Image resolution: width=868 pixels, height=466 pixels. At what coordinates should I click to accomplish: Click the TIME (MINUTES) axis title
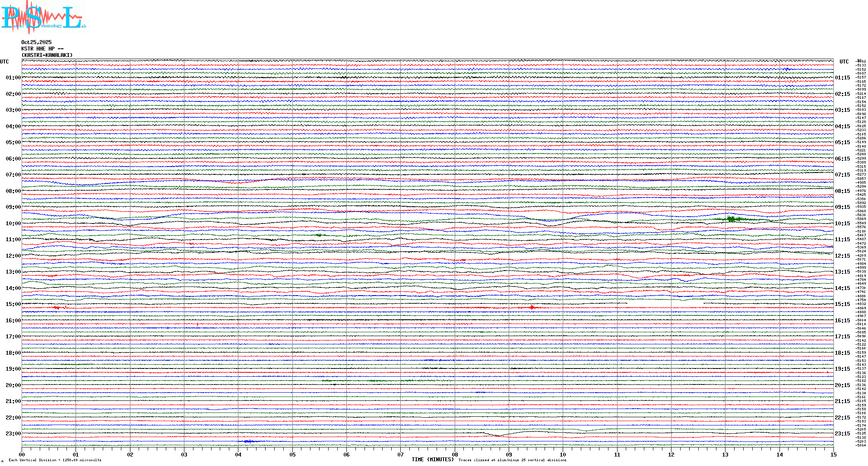coord(432,460)
